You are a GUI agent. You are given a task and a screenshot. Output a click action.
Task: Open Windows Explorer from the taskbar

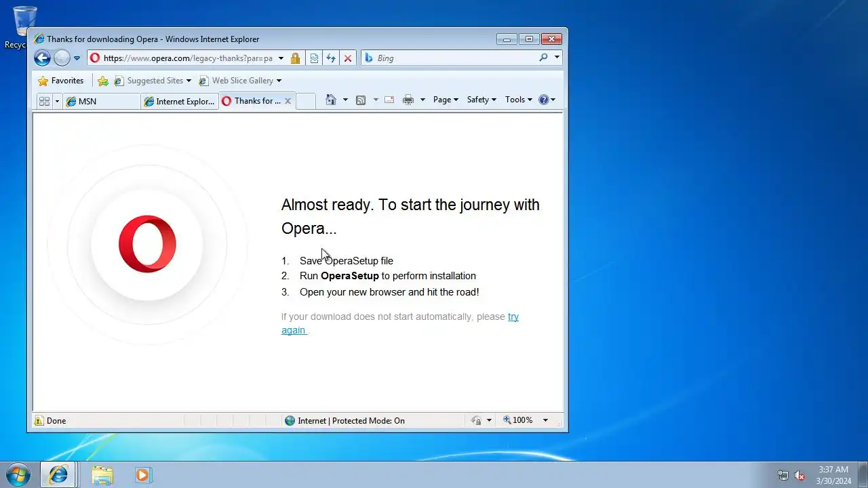pyautogui.click(x=102, y=475)
